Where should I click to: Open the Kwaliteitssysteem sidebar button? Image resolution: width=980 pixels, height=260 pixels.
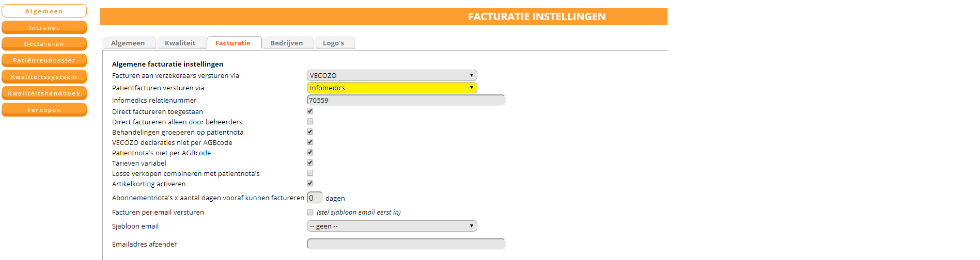[x=44, y=77]
